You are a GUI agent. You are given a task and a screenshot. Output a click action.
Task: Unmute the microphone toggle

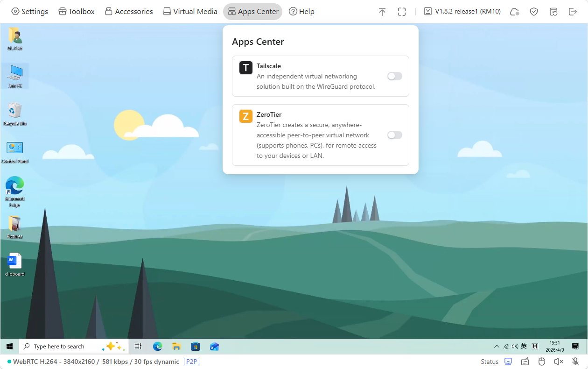[x=575, y=362]
